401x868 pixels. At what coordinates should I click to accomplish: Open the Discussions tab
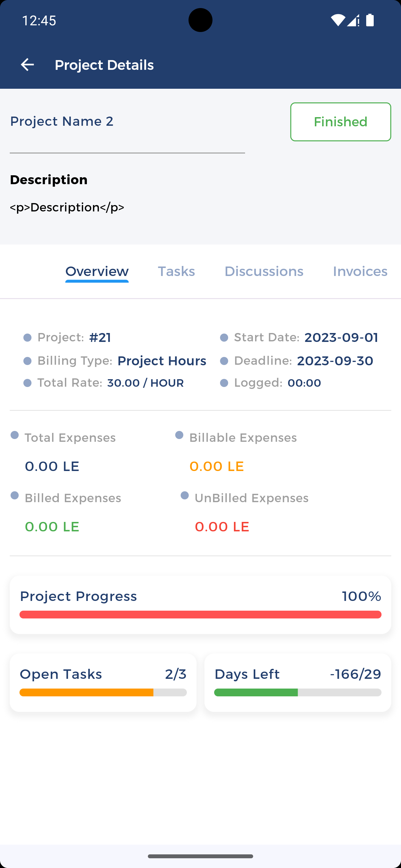264,271
